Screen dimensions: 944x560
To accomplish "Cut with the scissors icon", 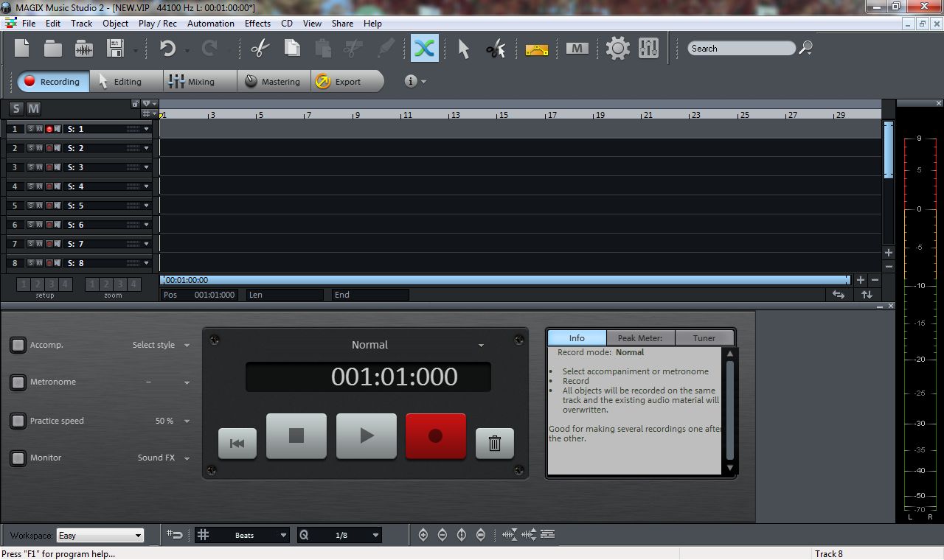I will pyautogui.click(x=260, y=49).
